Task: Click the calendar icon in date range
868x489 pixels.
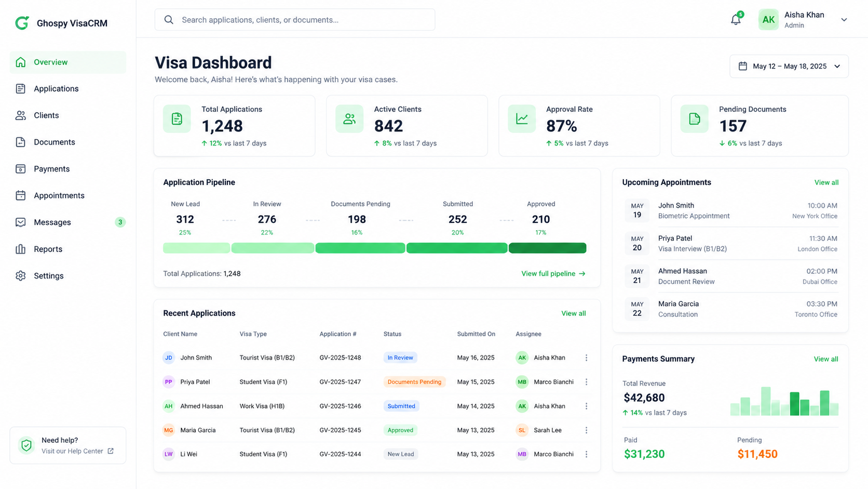Action: (743, 66)
